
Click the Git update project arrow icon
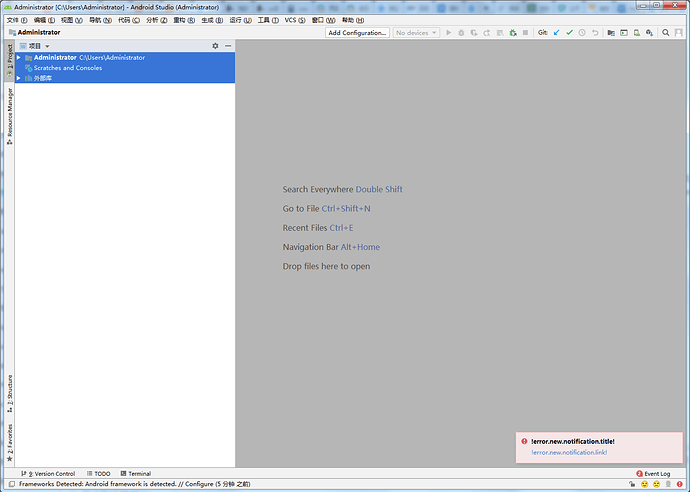557,33
